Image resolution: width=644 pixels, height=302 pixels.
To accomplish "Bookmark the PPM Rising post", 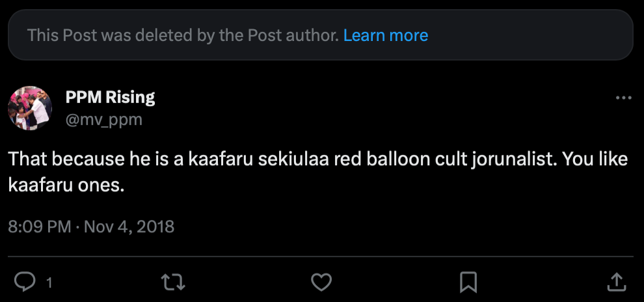I will 468,281.
